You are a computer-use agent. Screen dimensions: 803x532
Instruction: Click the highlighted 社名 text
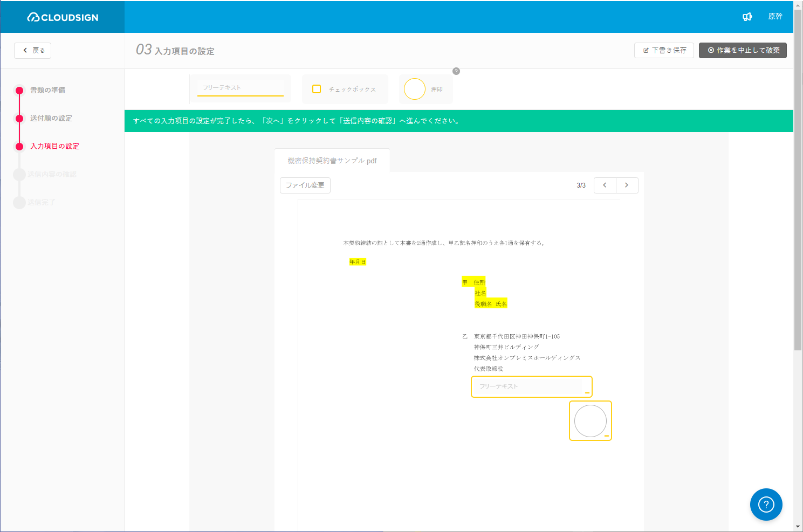point(481,293)
